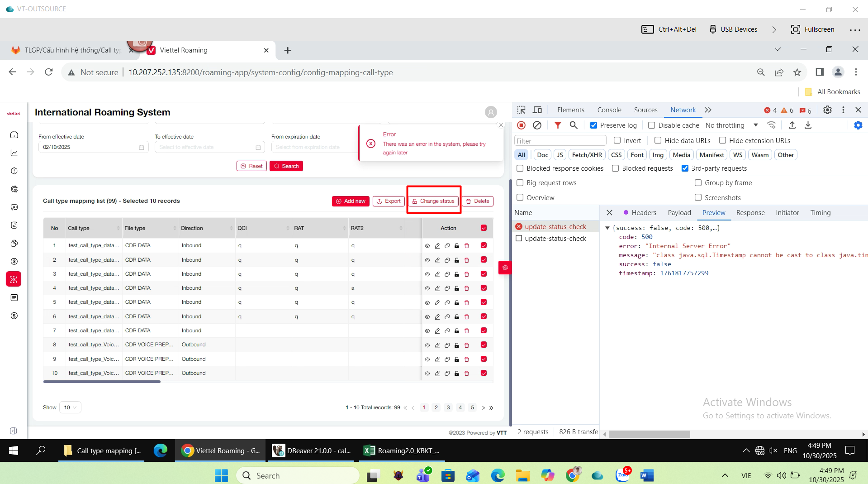Click the copy icon in row 8
The image size is (868, 484).
pyautogui.click(x=447, y=345)
